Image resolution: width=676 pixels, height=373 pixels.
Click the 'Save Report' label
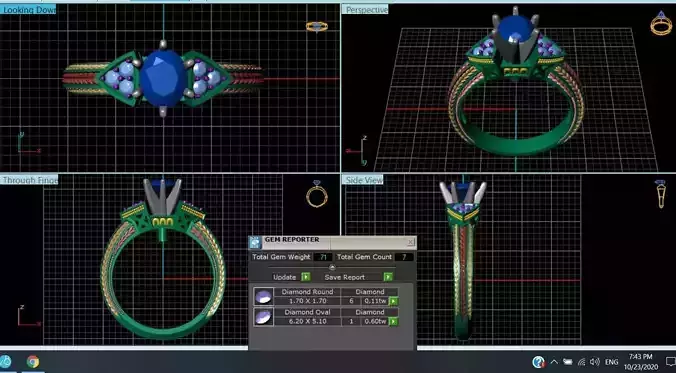tap(344, 277)
